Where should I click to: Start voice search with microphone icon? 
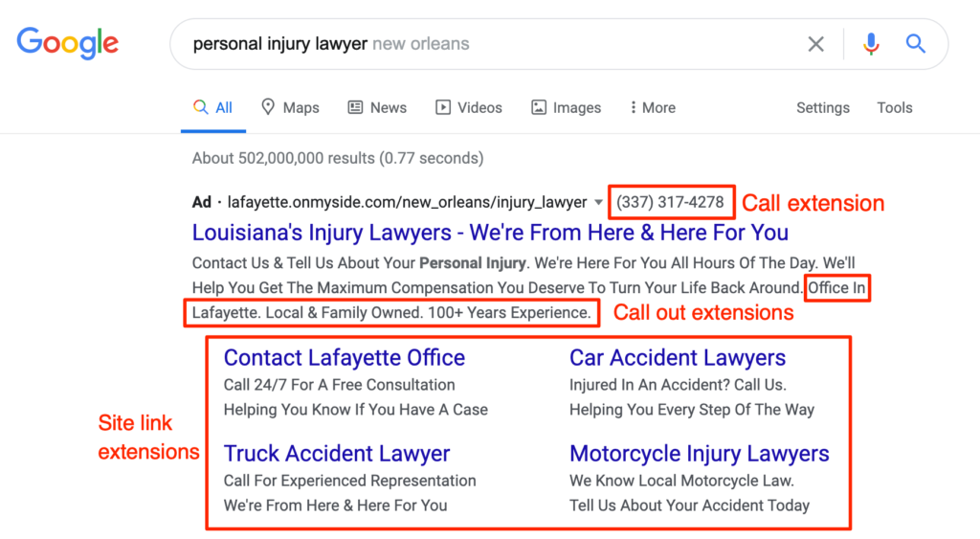click(871, 44)
